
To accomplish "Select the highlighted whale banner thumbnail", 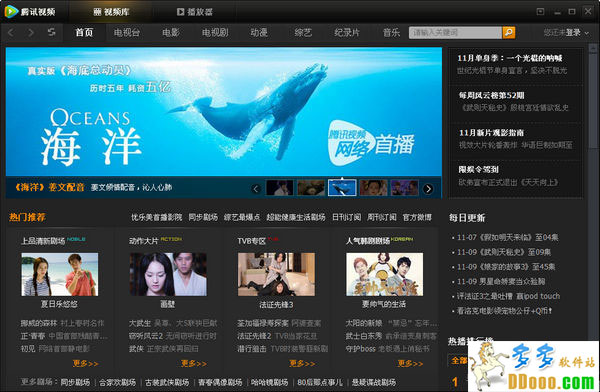I will 342,188.
